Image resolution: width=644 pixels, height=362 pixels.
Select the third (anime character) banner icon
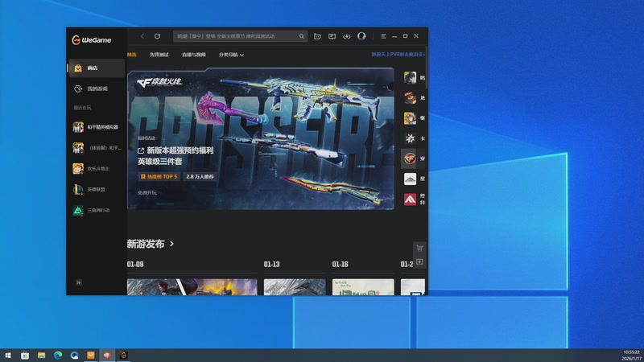(x=410, y=118)
